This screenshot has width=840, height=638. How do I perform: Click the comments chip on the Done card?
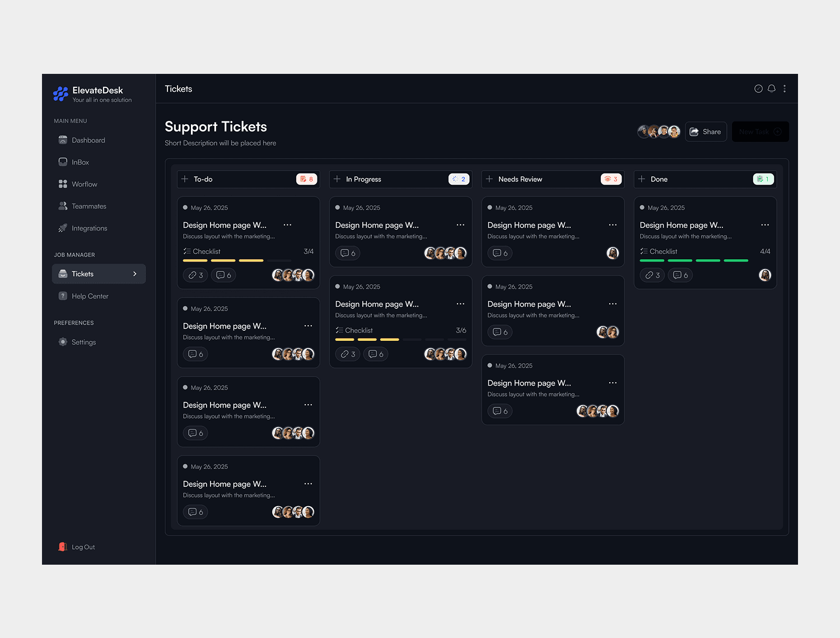pyautogui.click(x=680, y=275)
